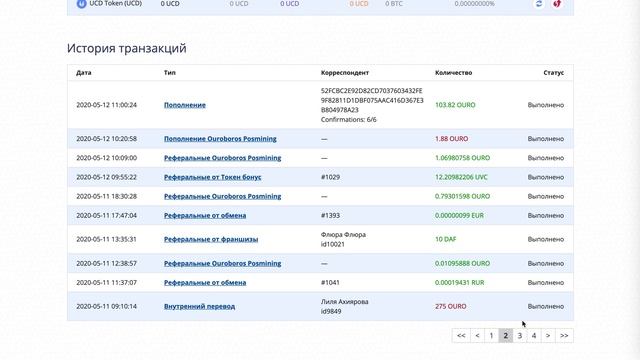Viewport: 640px width, 360px height.
Task: Click amount 1.06980758 OURO
Action: pos(462,158)
